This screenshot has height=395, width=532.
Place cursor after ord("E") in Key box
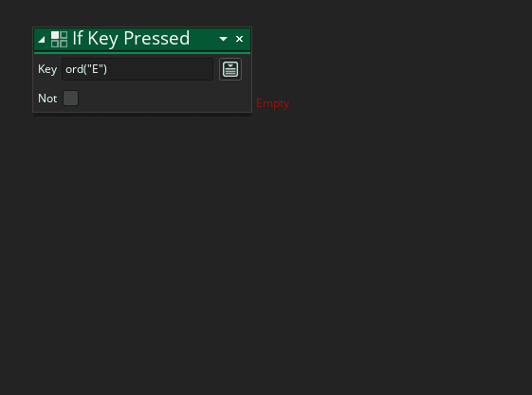pyautogui.click(x=108, y=69)
